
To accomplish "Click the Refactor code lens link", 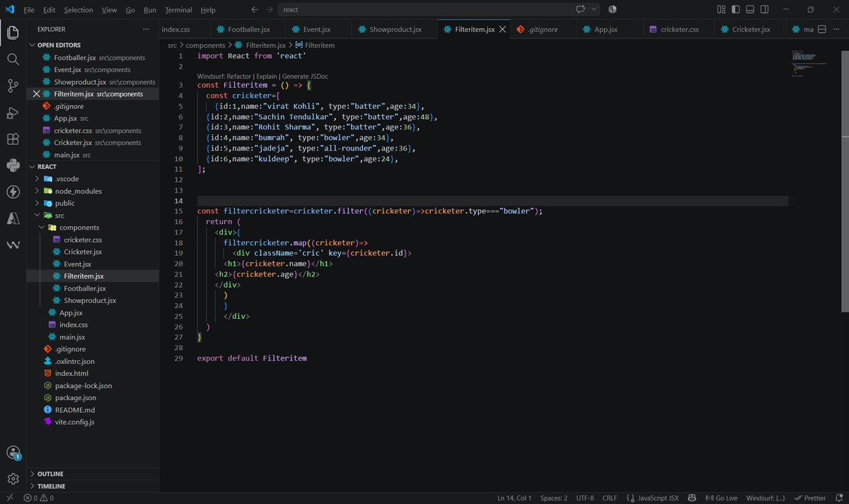I will click(239, 76).
